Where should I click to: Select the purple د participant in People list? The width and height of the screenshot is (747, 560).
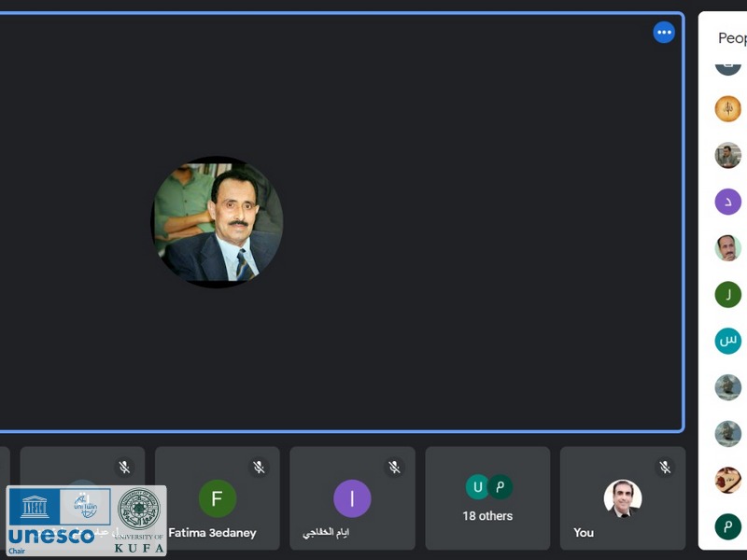pos(727,202)
